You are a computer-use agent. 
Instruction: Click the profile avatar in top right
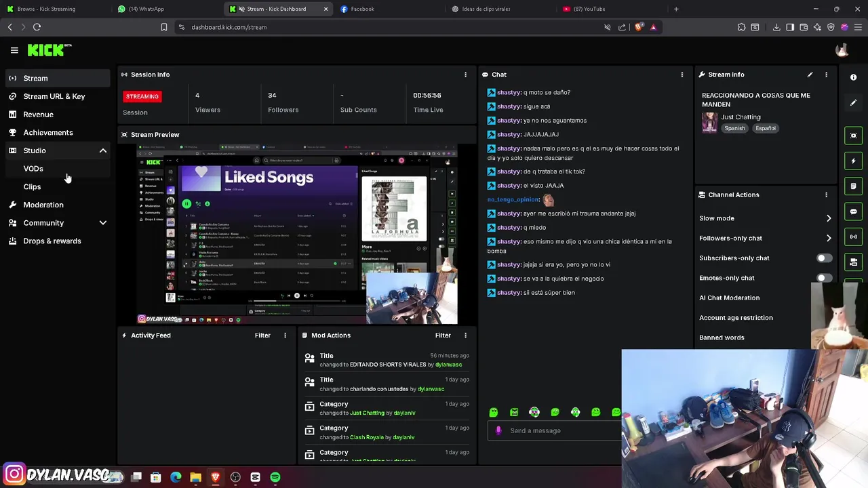[842, 50]
